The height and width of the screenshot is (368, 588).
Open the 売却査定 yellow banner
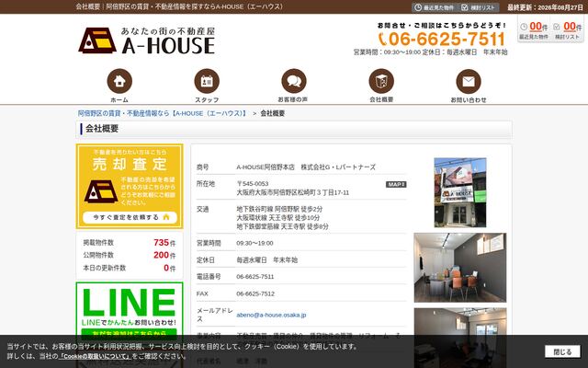point(130,186)
